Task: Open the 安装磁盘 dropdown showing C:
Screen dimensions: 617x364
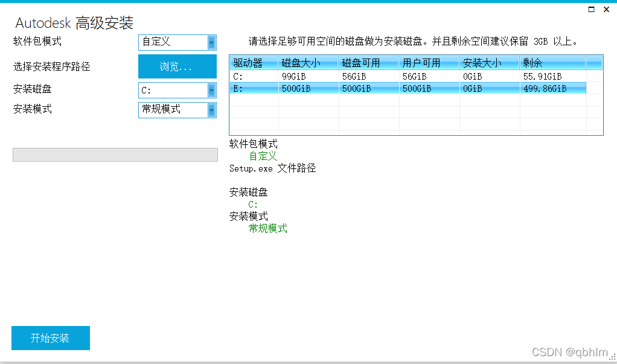Action: (x=177, y=90)
